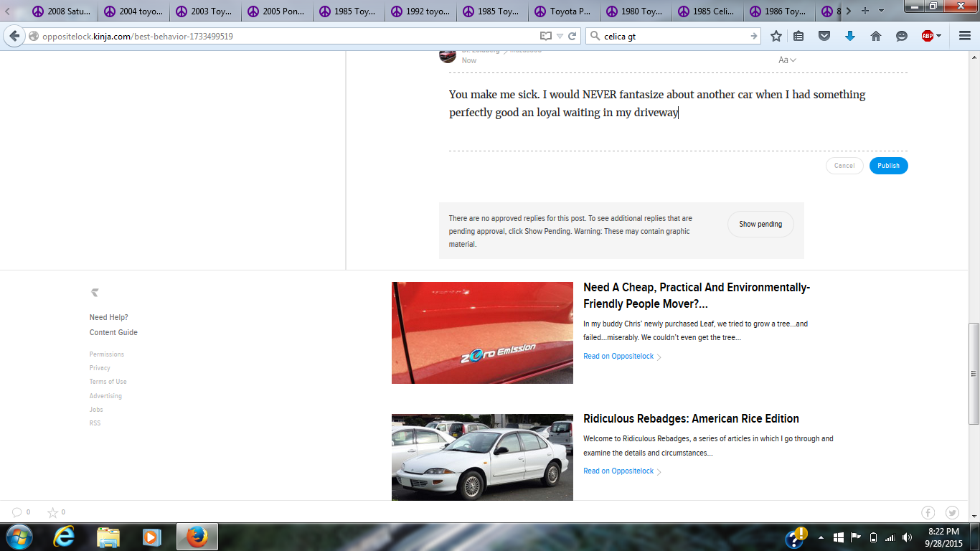Open the Terms of Use link

coord(108,382)
